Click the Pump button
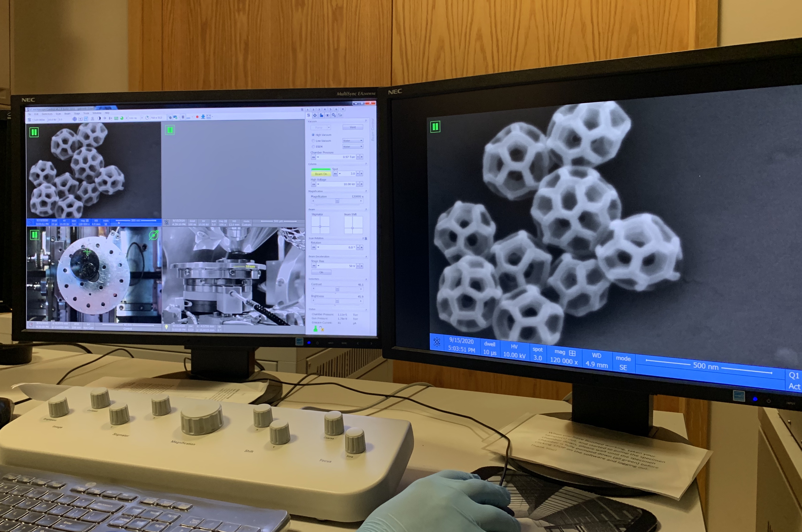Viewport: 802px width, 532px height. pos(319,128)
